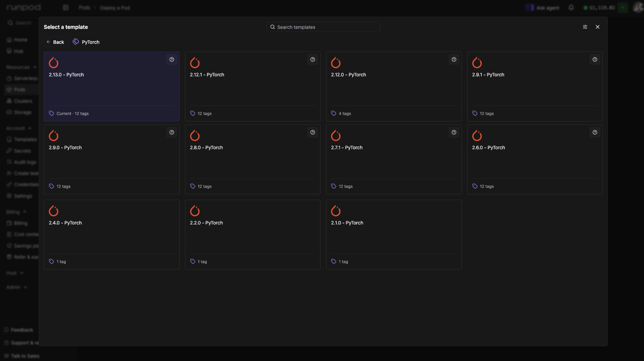644x361 pixels.
Task: Open Settings in the sidebar
Action: 20,196
